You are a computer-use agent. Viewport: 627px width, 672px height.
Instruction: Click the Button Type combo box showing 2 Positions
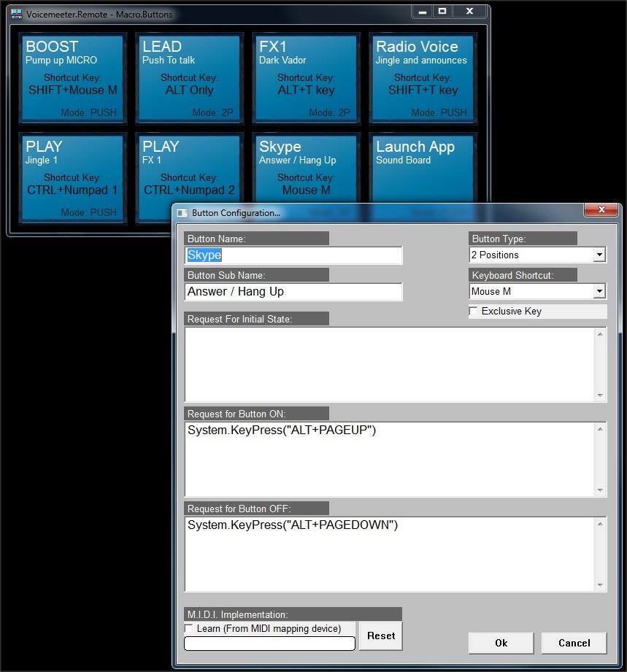(x=537, y=255)
